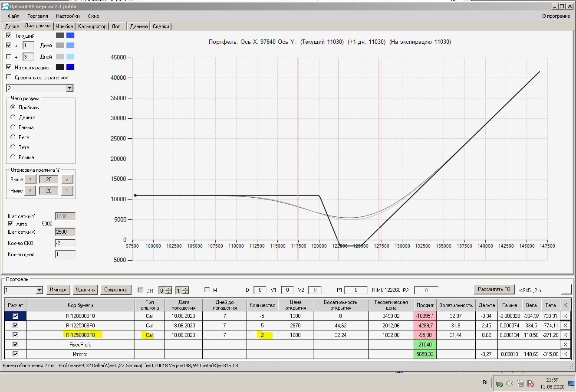Click the spinner arrows of the second DH stepper showing 1
This screenshot has height=392, width=576.
tap(185, 290)
